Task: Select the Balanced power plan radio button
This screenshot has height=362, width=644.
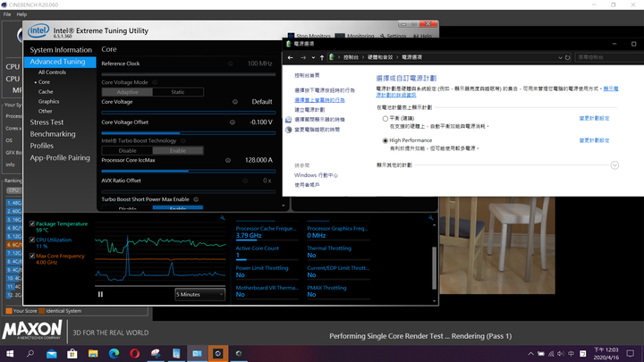Action: [386, 119]
